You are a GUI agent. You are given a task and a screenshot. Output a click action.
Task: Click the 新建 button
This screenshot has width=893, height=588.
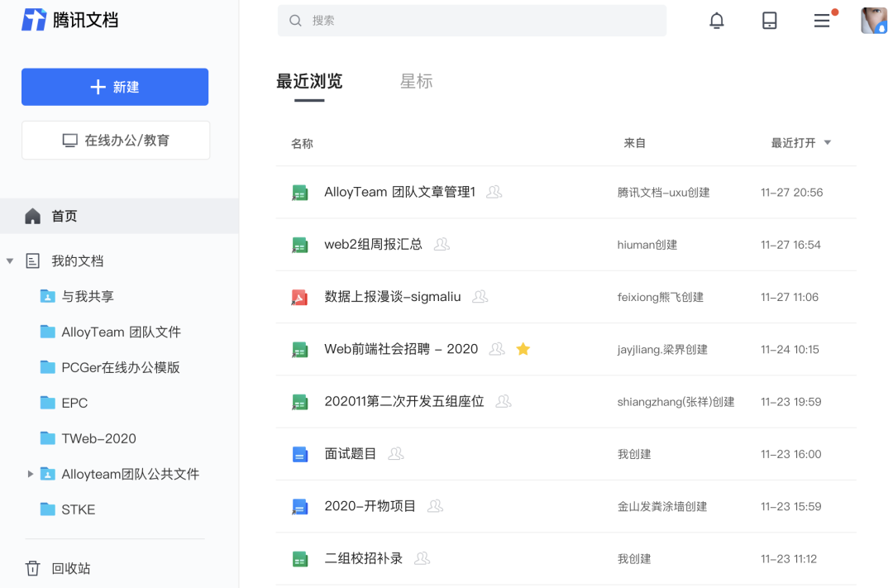pos(115,87)
